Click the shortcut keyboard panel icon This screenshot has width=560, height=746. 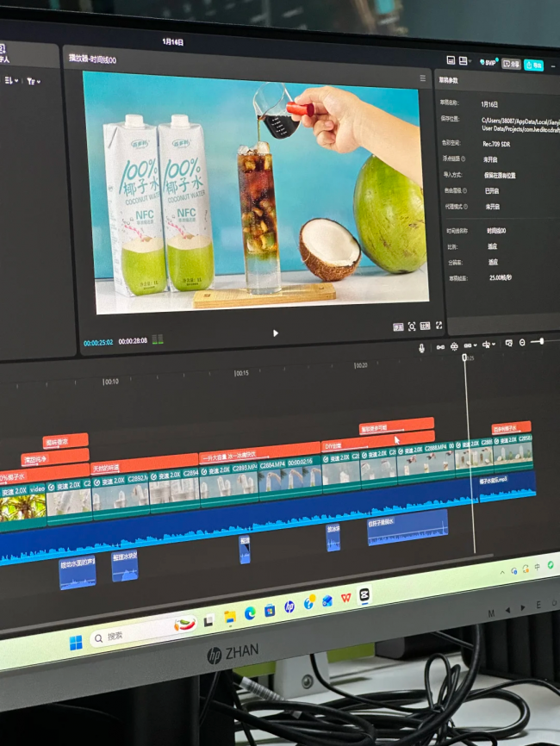tap(451, 60)
